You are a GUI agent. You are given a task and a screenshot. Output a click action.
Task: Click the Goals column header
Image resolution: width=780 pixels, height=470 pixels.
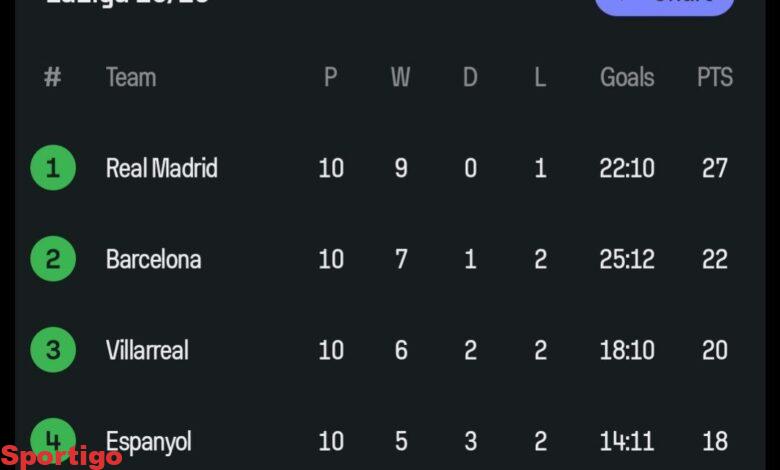click(627, 77)
